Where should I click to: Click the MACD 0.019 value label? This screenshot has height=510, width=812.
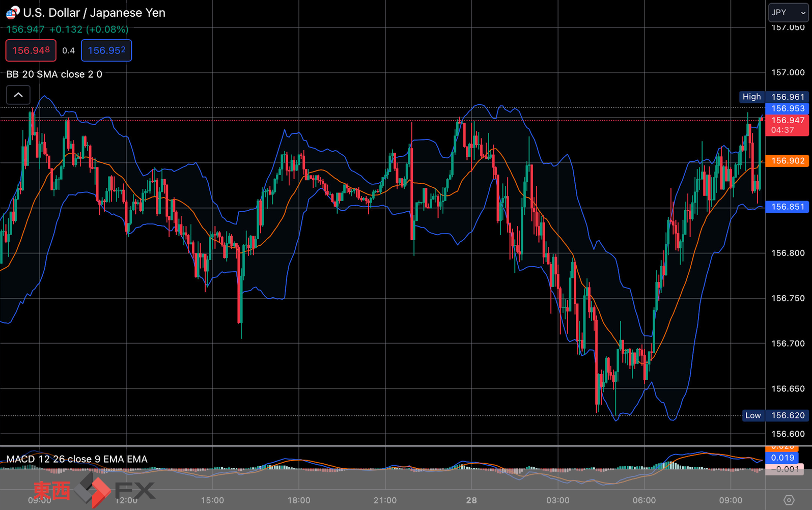click(782, 458)
